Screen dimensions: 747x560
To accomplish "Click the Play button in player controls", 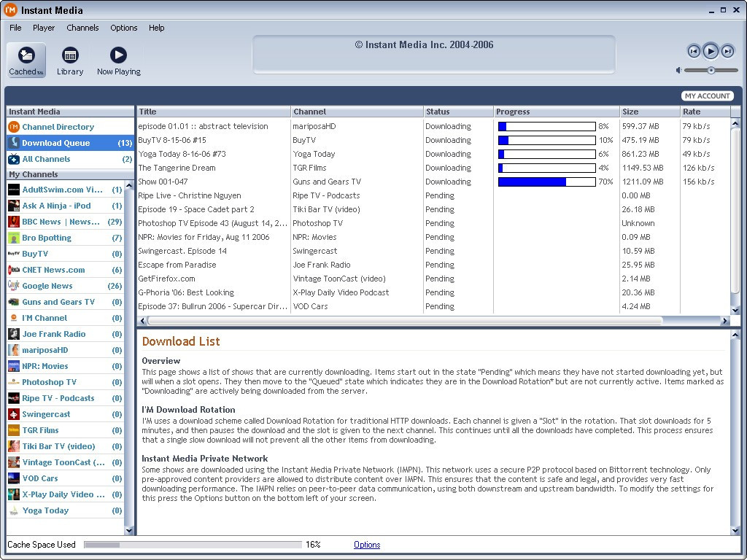I will 711,51.
